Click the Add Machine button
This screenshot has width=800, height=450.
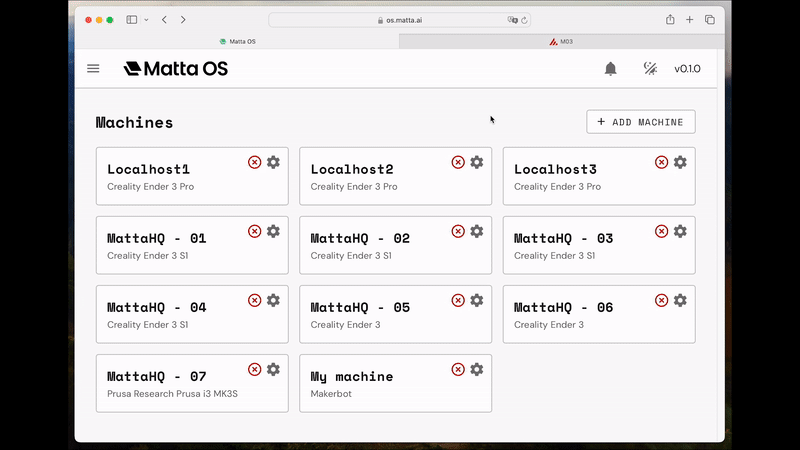(640, 122)
